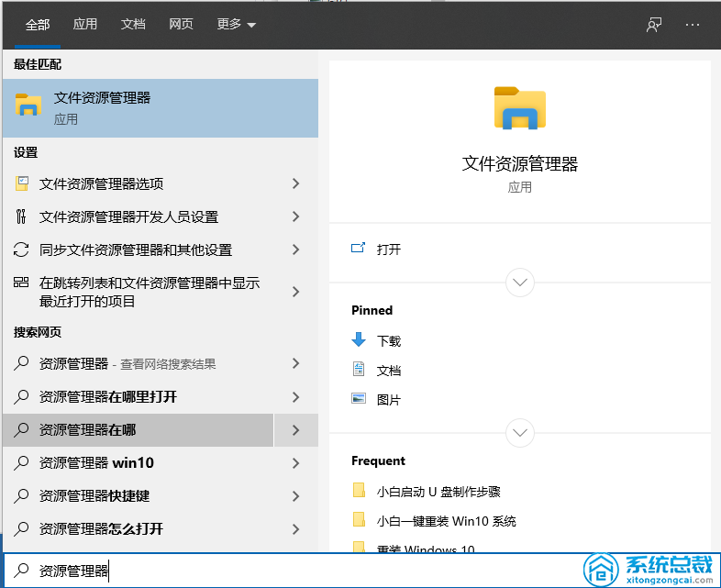Click the File Explorer icon in best match

point(28,105)
